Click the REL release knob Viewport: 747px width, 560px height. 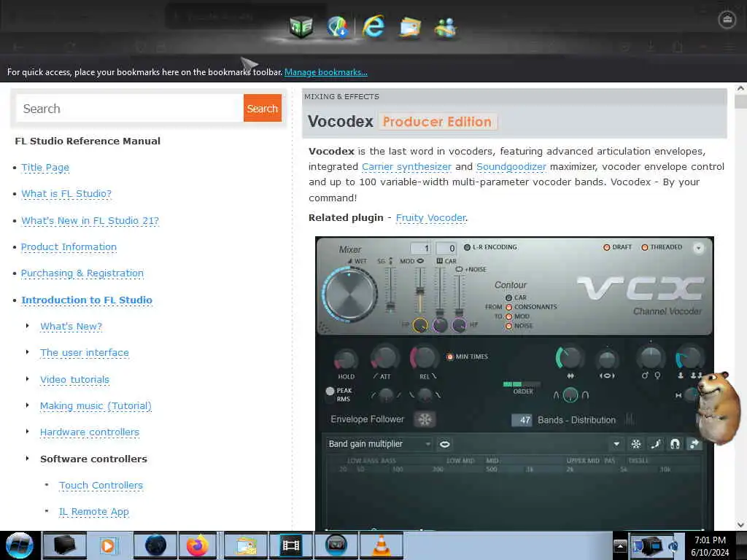point(424,358)
